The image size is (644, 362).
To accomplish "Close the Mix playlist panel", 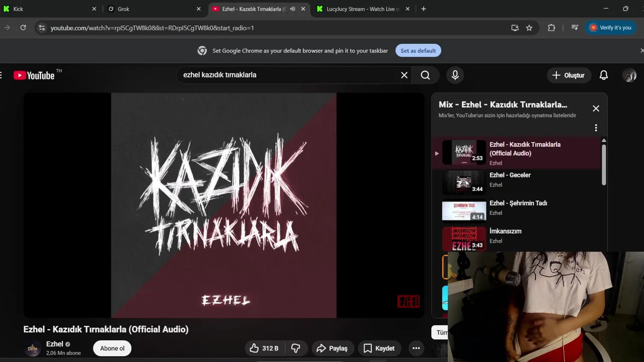I will click(x=596, y=109).
